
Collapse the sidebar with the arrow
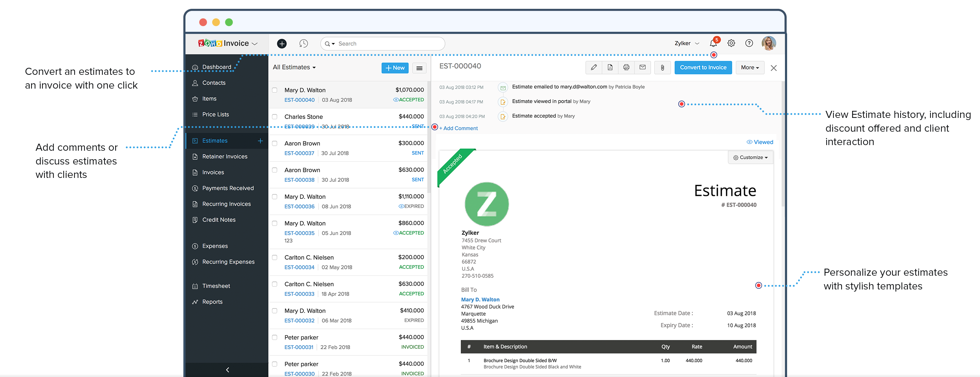coord(228,370)
